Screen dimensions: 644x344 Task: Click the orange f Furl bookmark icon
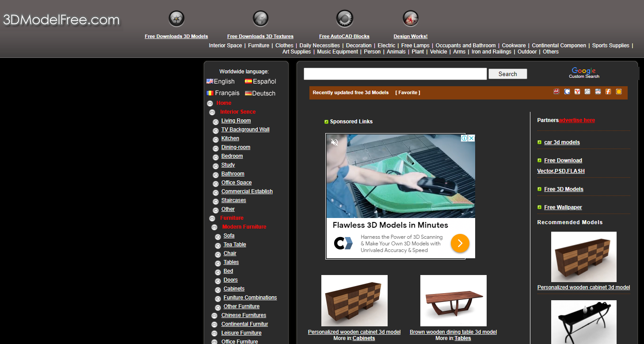[608, 92]
